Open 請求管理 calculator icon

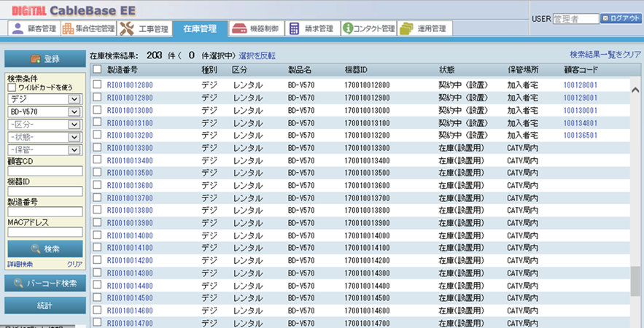click(x=295, y=28)
